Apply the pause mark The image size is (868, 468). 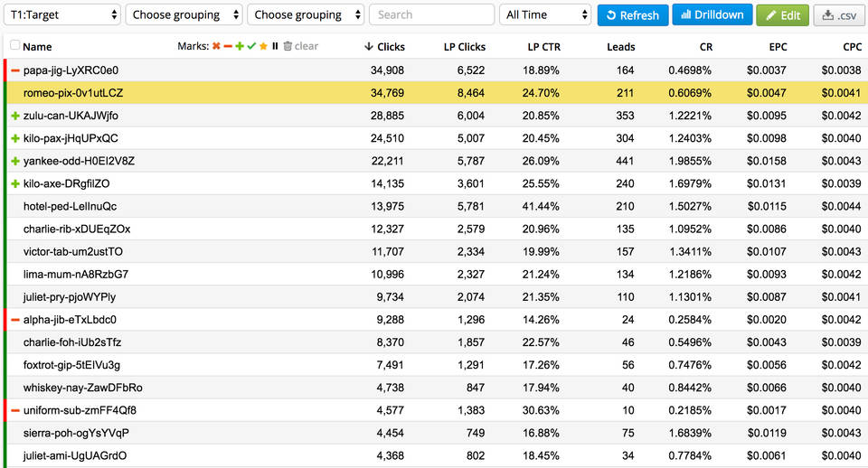[275, 46]
